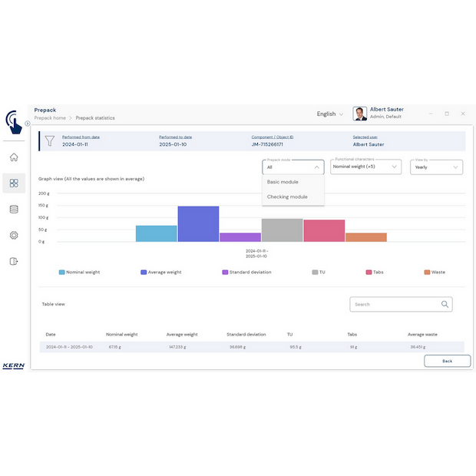This screenshot has width=476, height=476.
Task: Open the View by Yearly dropdown
Action: [436, 167]
